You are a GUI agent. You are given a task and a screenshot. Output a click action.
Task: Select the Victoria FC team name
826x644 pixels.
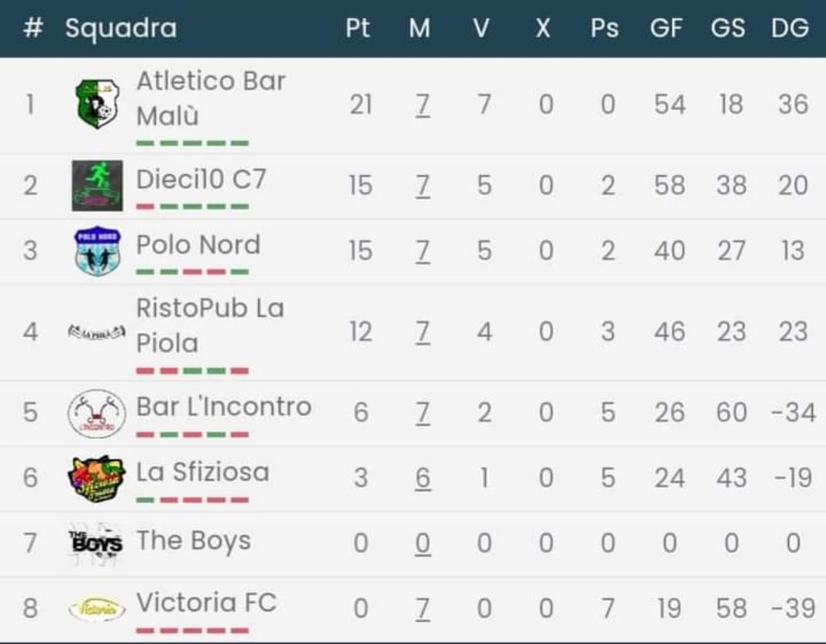click(x=206, y=603)
